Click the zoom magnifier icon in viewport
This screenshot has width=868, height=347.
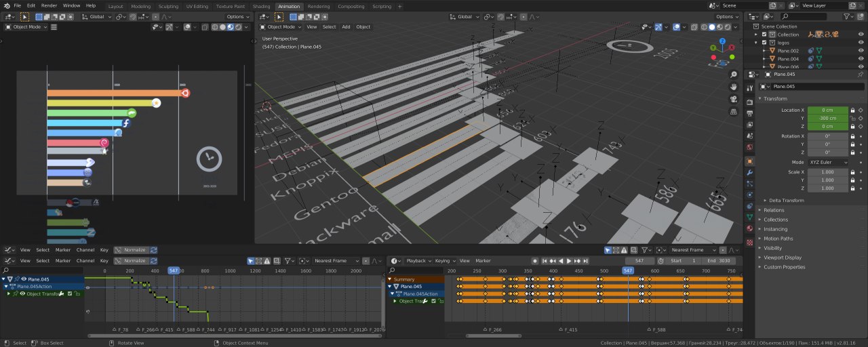point(734,75)
